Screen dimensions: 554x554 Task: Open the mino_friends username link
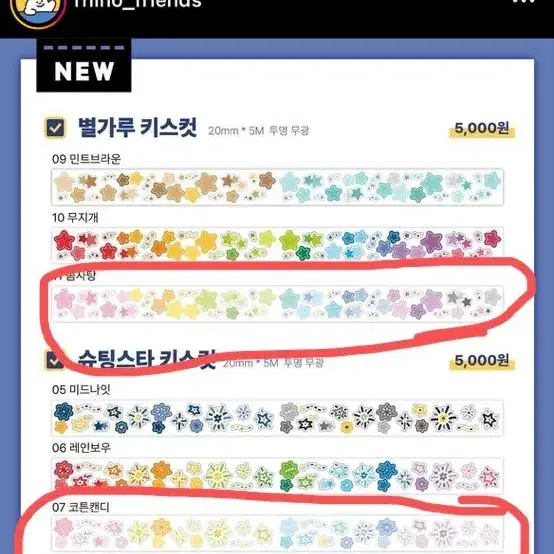point(138,4)
